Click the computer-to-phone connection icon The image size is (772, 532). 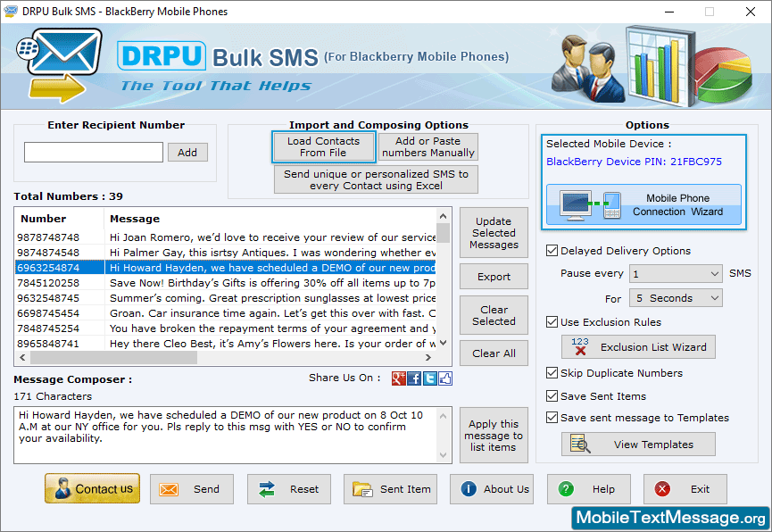click(591, 204)
